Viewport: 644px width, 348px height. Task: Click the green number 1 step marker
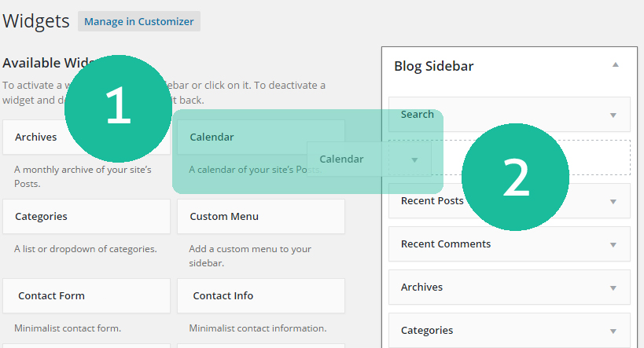118,108
